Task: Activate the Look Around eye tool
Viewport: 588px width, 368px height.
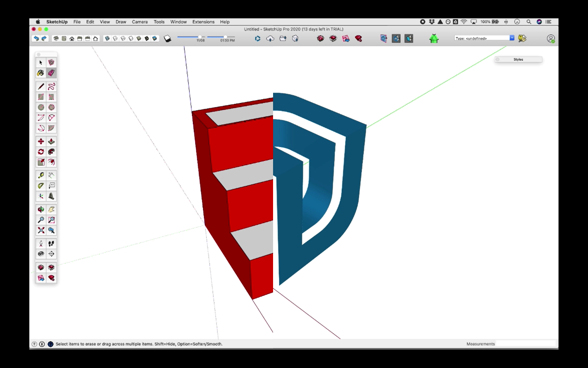Action: 41,254
